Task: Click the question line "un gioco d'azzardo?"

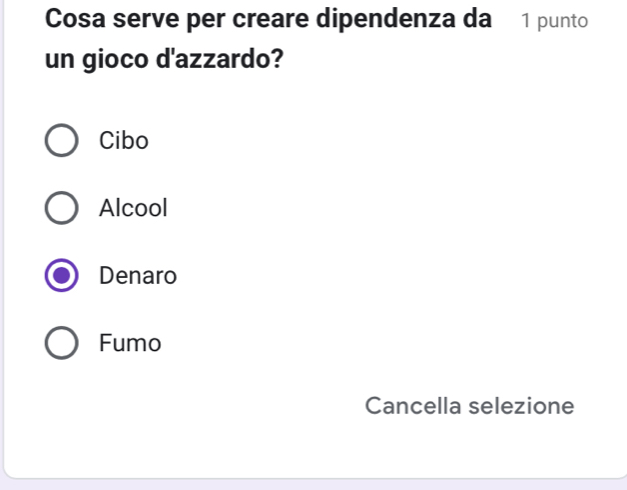Action: click(163, 59)
